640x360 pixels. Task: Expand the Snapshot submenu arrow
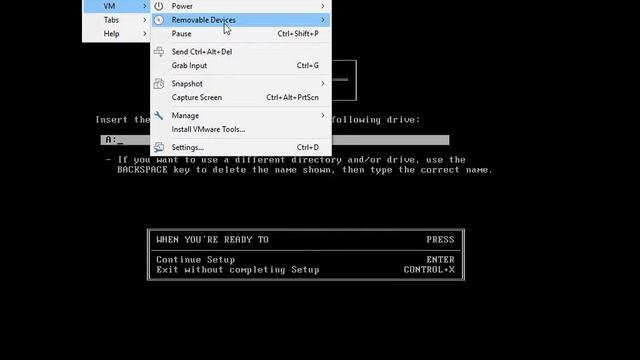(323, 84)
